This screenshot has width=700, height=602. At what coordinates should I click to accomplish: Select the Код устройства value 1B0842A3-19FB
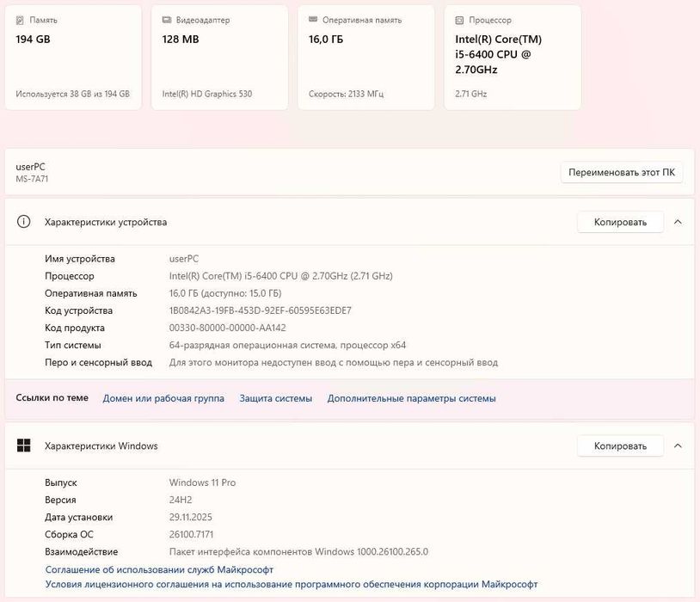coord(261,310)
